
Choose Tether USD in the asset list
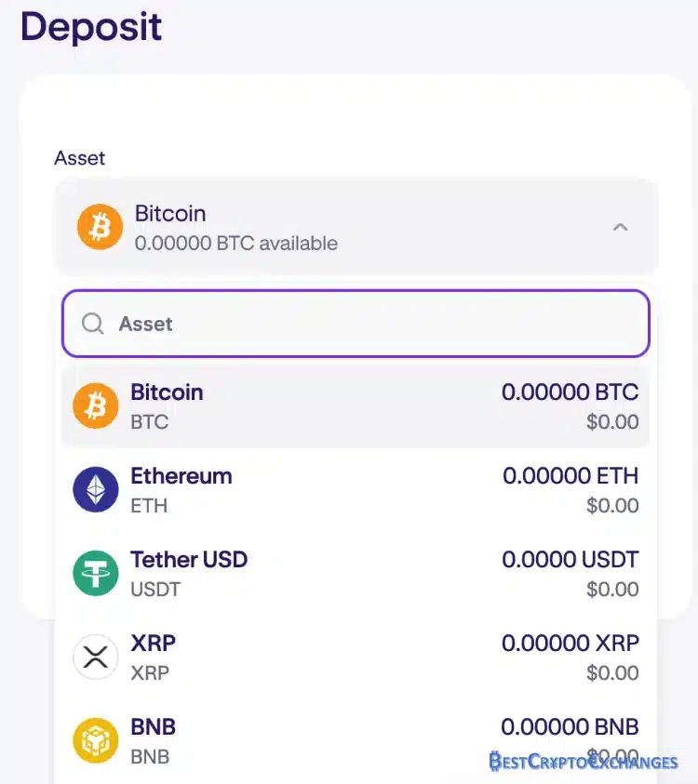click(x=356, y=573)
